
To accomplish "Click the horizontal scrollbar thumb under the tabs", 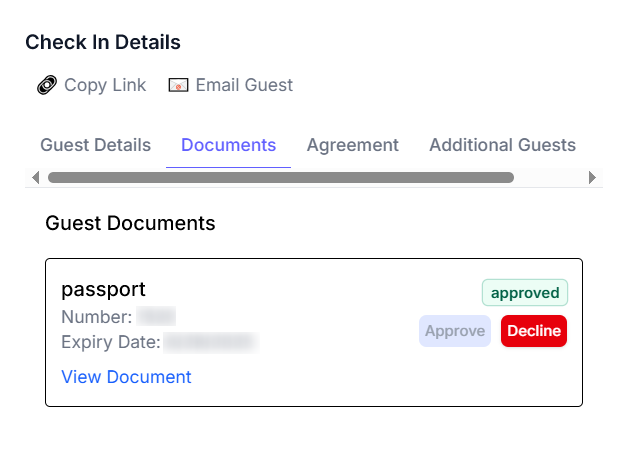I will pos(280,177).
